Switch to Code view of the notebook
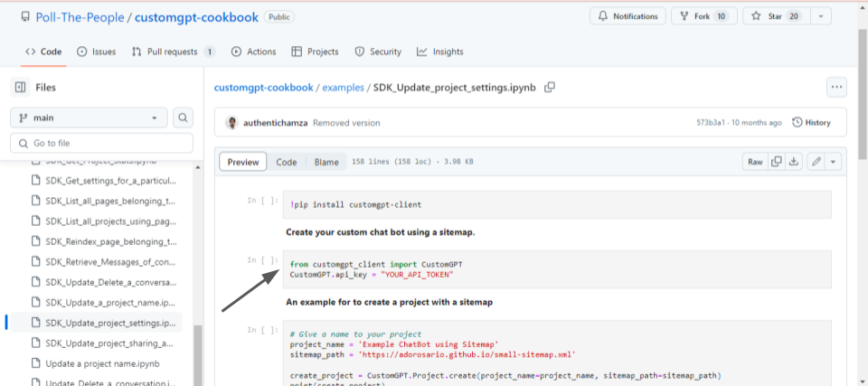 click(x=287, y=162)
